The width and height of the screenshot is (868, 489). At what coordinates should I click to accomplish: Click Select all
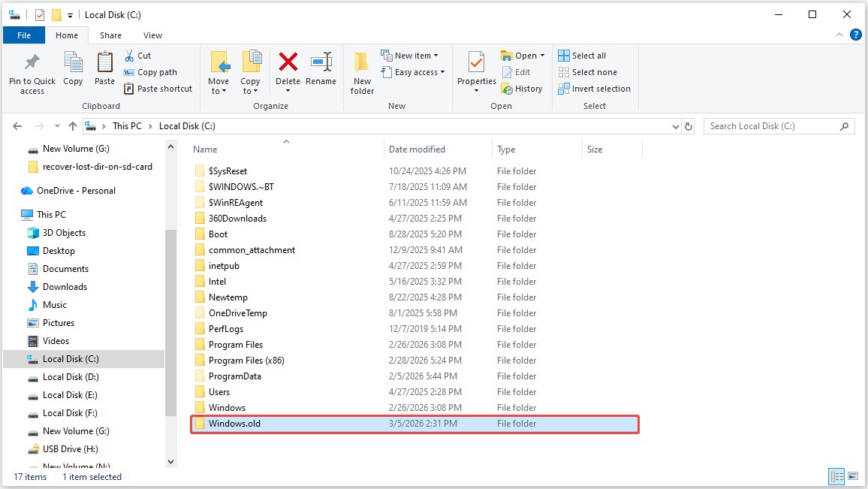(582, 56)
